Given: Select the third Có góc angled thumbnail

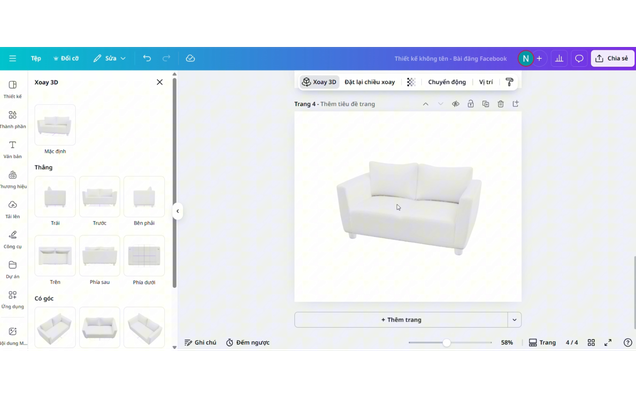Looking at the screenshot, I should click(144, 327).
